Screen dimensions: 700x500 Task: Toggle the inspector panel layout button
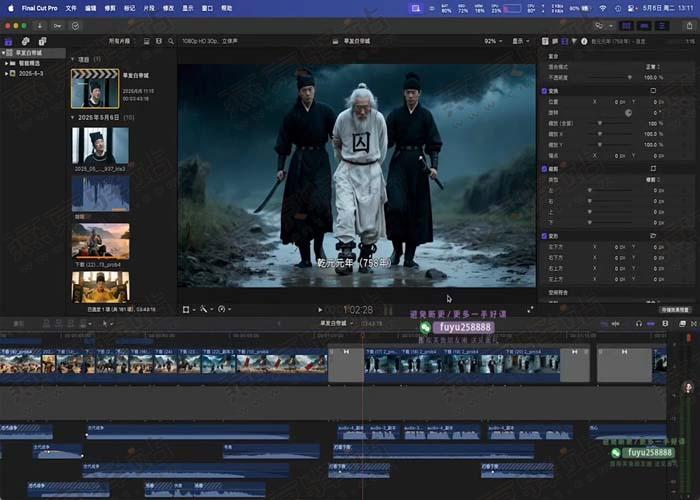pos(662,26)
